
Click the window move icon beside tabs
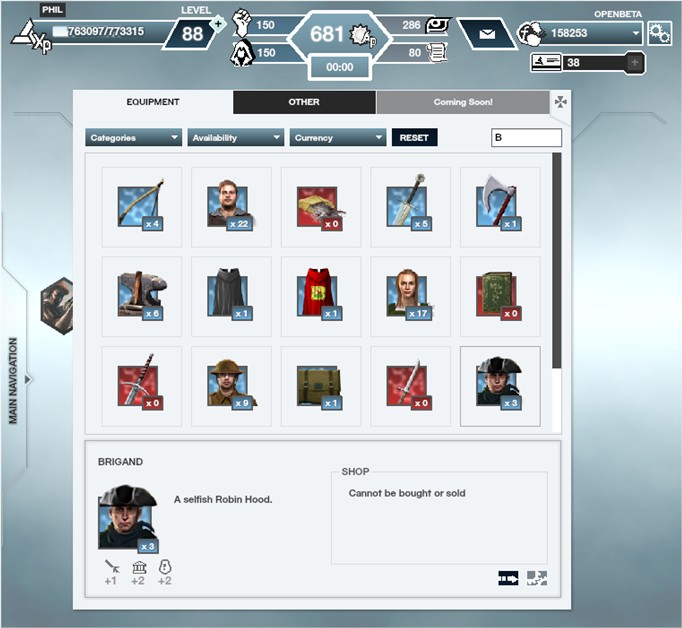(x=561, y=103)
